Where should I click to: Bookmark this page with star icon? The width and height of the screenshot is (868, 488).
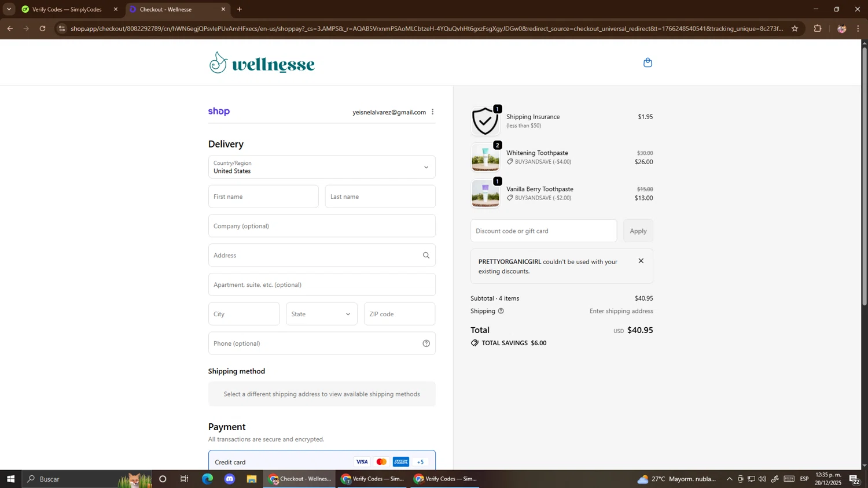point(795,28)
